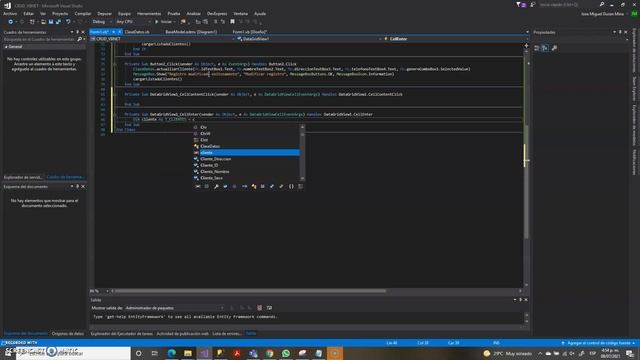Switch to the Lista de errores tab
Screen dimensions: 640x360
(227, 333)
